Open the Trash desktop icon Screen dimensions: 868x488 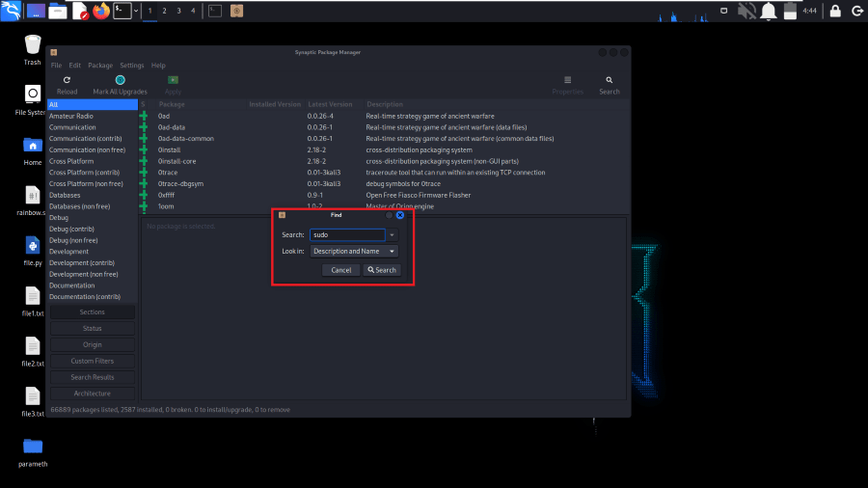click(x=33, y=50)
